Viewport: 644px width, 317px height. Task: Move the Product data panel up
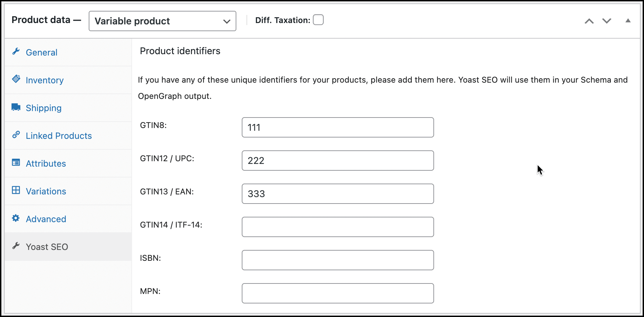coord(589,20)
